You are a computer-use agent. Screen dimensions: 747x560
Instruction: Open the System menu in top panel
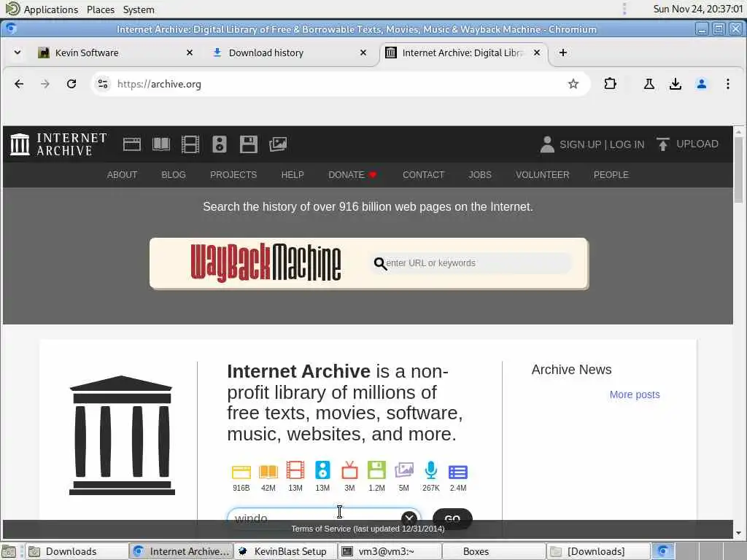coord(139,9)
